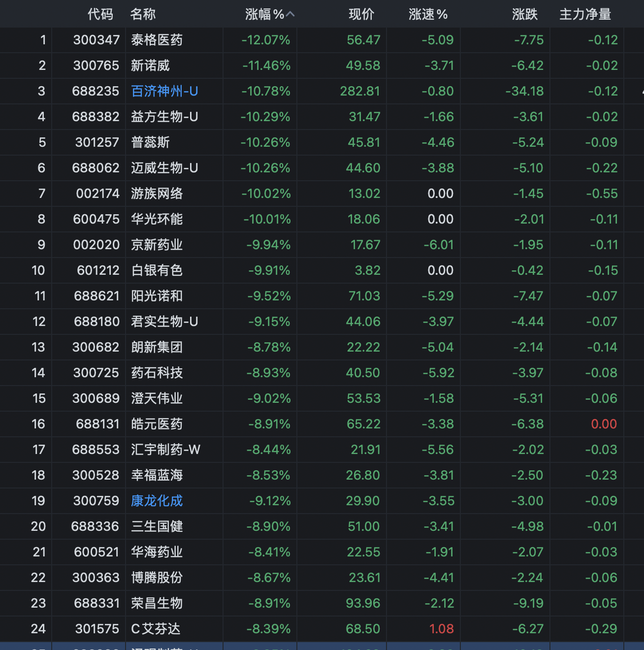This screenshot has width=644, height=650.
Task: Click the -34.18 change amount
Action: (x=525, y=91)
